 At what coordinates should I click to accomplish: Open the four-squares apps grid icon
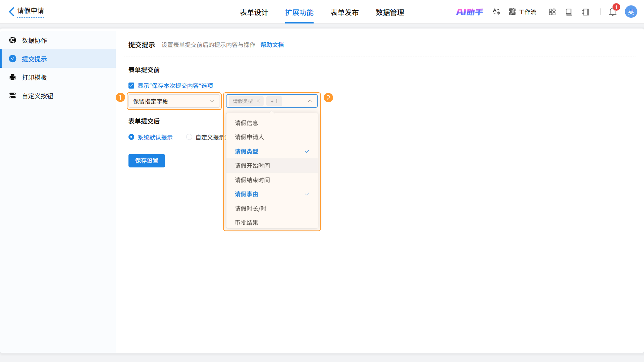[552, 12]
